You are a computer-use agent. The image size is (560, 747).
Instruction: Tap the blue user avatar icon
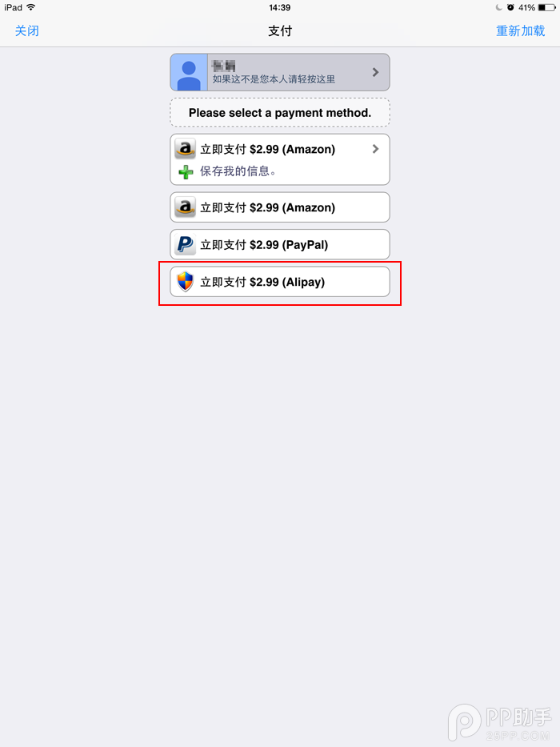point(189,72)
